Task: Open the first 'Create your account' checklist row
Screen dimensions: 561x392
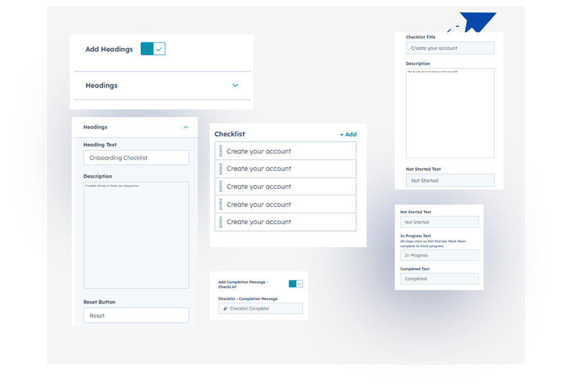Action: 286,151
